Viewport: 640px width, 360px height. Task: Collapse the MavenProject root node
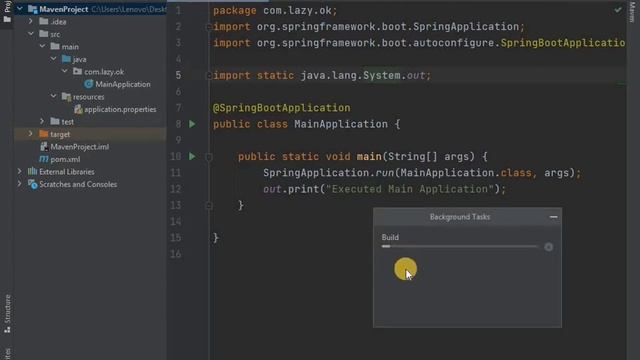20,9
